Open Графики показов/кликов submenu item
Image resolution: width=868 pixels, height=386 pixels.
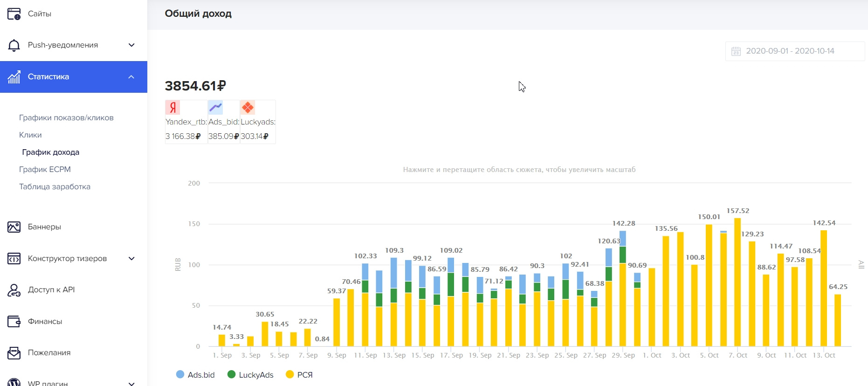pyautogui.click(x=66, y=118)
